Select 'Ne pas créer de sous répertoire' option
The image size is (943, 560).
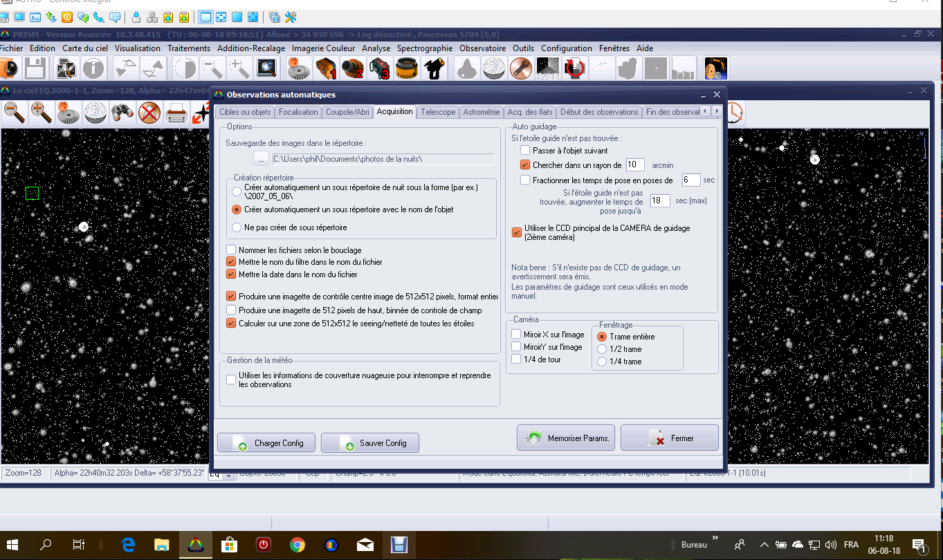[237, 227]
